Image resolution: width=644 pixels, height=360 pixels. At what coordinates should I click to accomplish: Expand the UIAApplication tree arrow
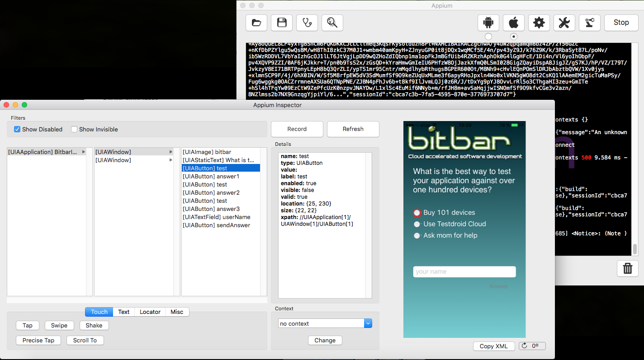[83, 152]
